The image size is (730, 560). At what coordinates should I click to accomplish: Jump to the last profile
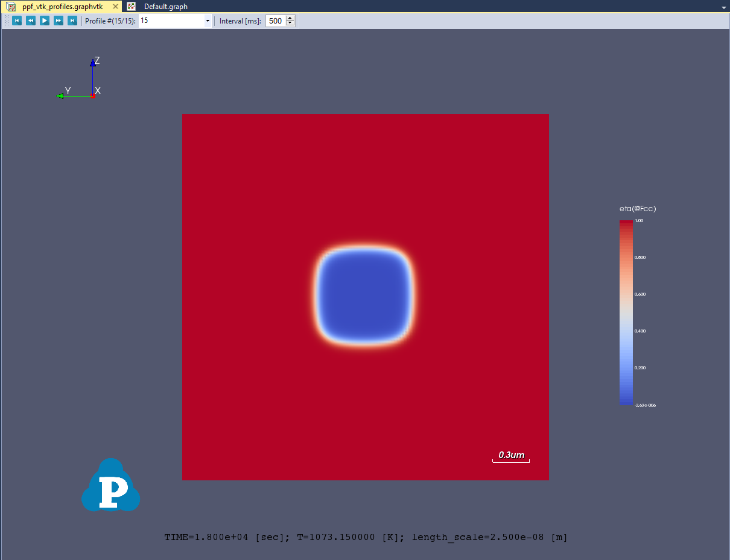tap(72, 21)
